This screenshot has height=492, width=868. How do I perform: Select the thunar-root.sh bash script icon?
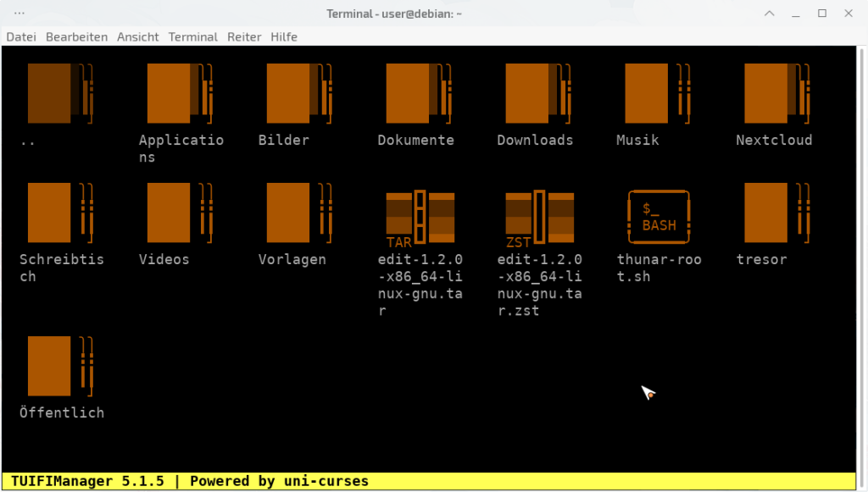click(659, 217)
